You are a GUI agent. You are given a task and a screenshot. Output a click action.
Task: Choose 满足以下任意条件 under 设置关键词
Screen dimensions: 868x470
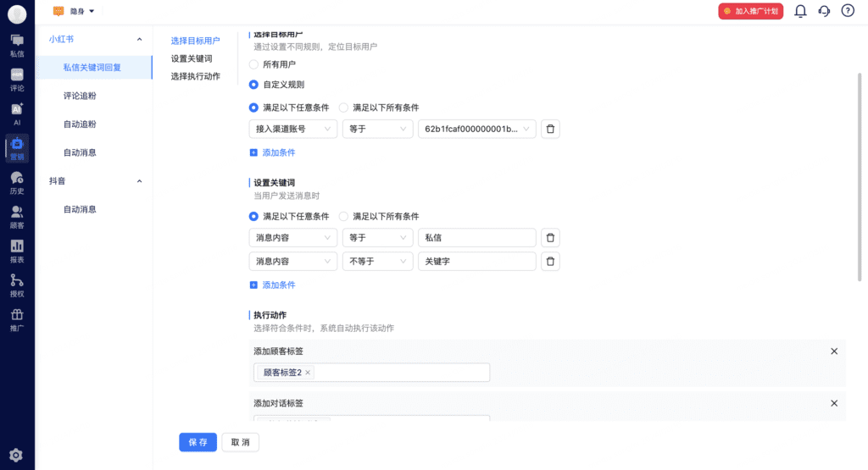[253, 216]
